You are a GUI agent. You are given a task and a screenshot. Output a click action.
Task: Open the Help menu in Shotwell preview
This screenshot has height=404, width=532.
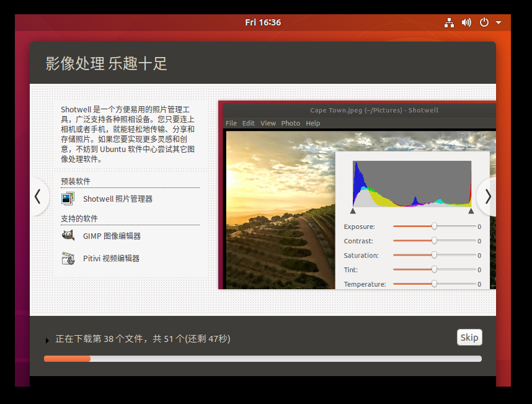click(313, 123)
